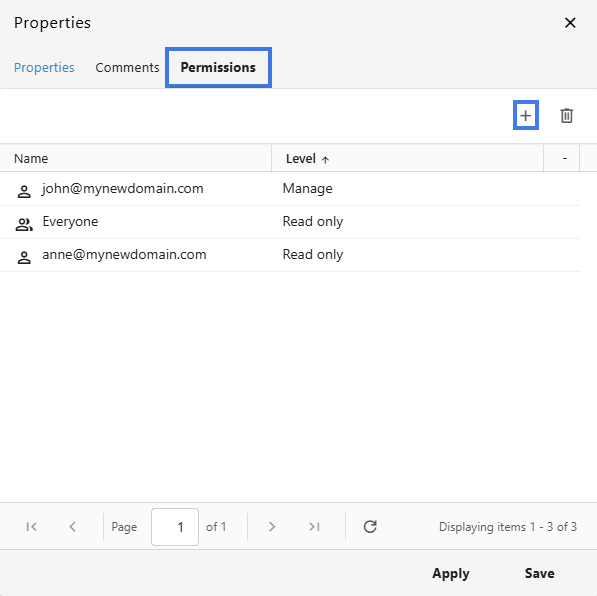Image resolution: width=597 pixels, height=596 pixels.
Task: Sort by the Name column header
Action: (136, 158)
